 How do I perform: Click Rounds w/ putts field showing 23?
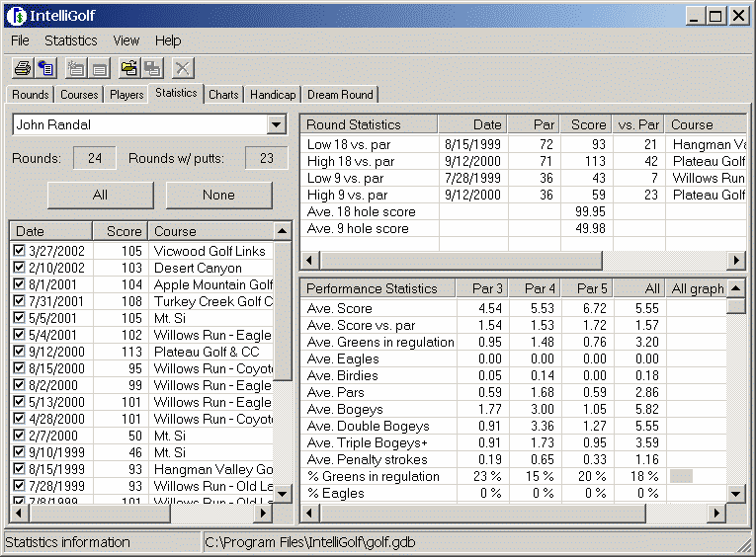coord(266,158)
